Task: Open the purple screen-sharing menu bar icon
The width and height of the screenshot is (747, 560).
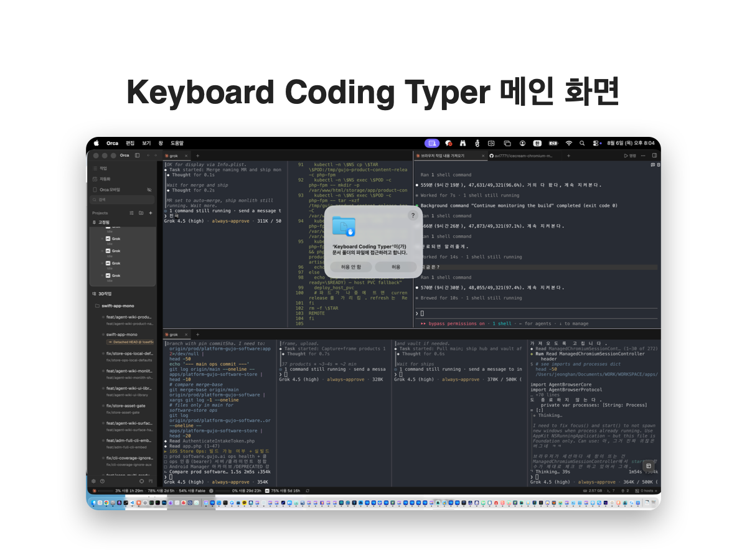Action: 432,143
